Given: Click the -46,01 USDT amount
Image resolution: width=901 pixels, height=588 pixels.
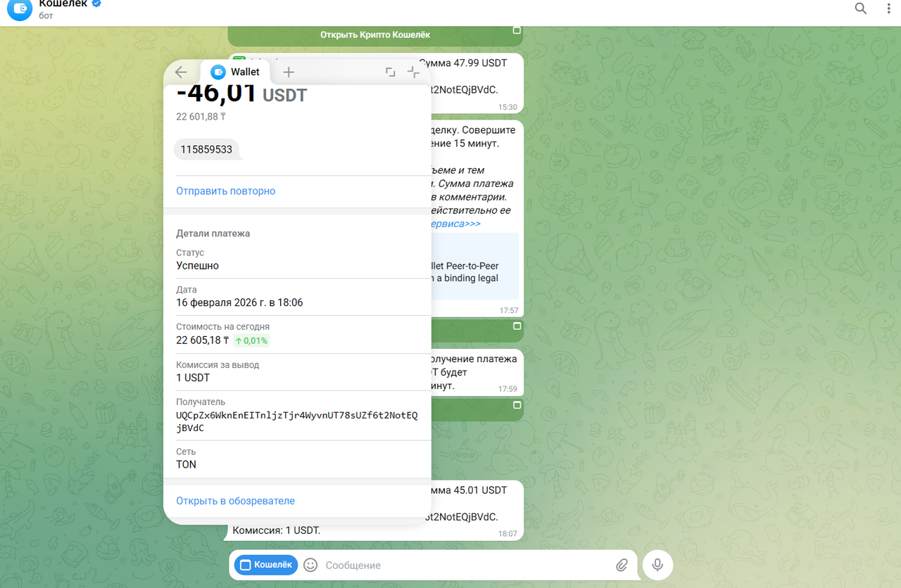Looking at the screenshot, I should [241, 94].
